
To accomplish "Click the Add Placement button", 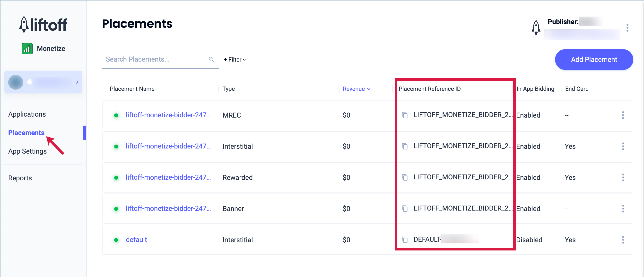I will [594, 60].
